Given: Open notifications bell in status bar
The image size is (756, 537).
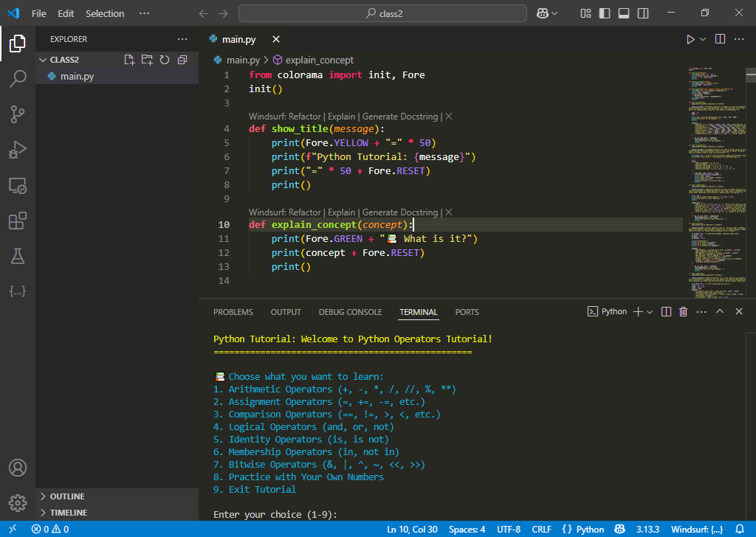Looking at the screenshot, I should click(740, 530).
